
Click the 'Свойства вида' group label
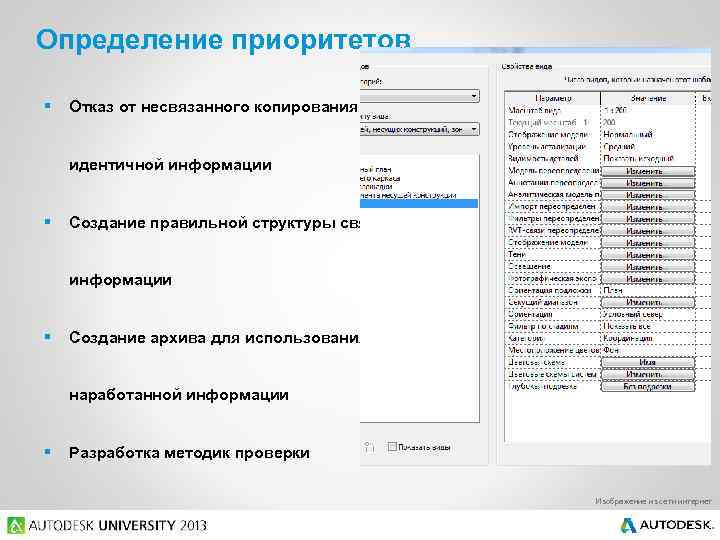(526, 67)
